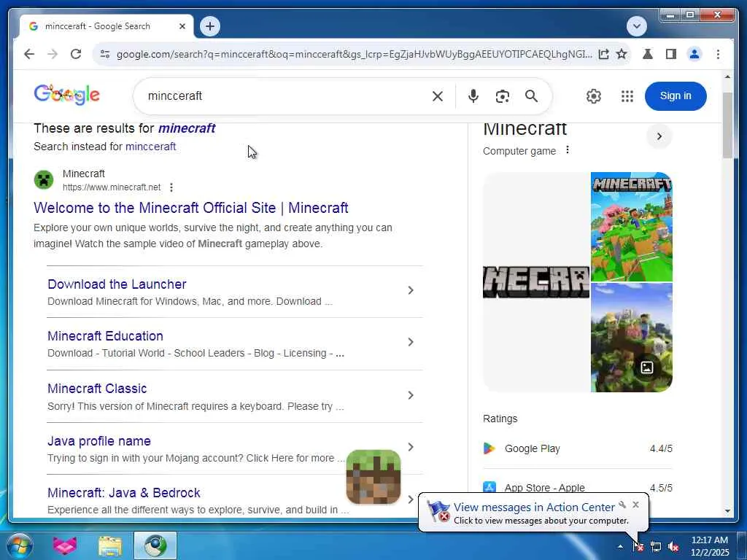This screenshot has width=747, height=560.
Task: Open the Google apps grid
Action: 627,96
